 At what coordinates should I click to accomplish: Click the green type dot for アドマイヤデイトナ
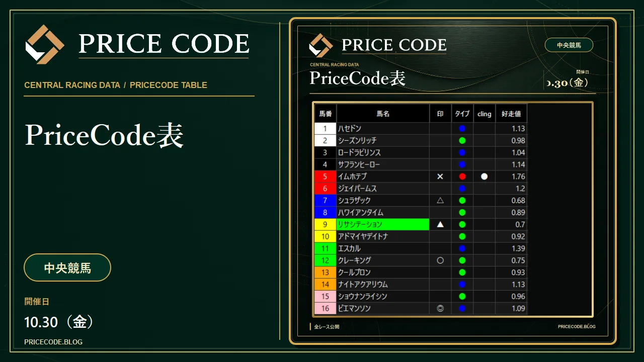click(x=462, y=236)
